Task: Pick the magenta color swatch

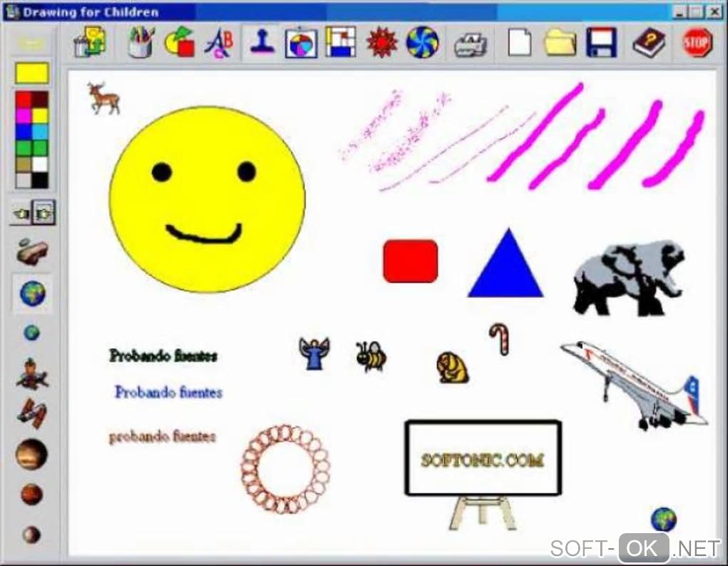Action: click(x=24, y=115)
